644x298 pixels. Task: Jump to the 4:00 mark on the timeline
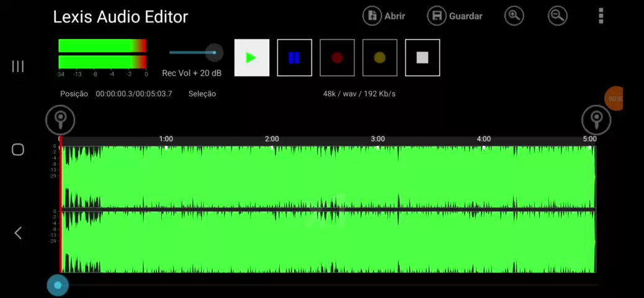[483, 139]
